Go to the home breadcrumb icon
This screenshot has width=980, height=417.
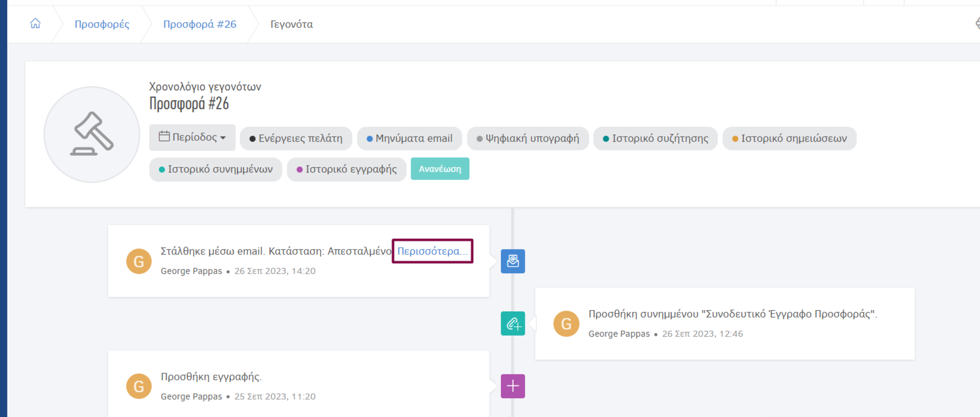35,24
